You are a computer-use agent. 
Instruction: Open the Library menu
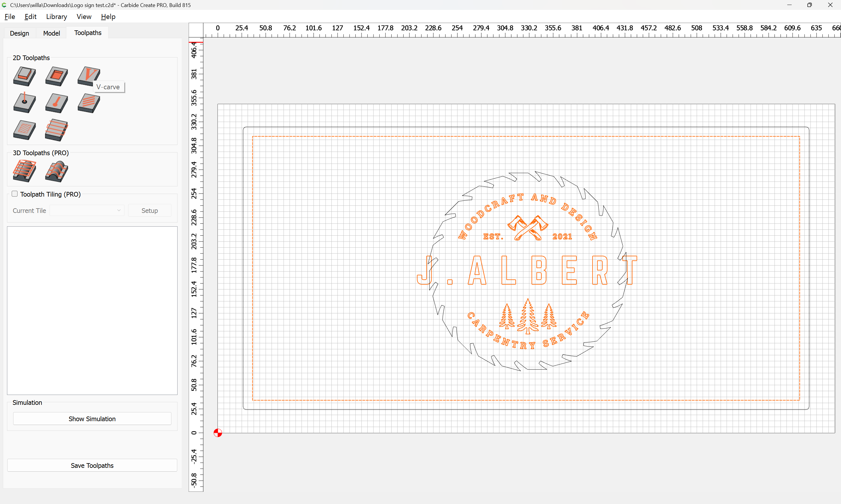pyautogui.click(x=56, y=17)
